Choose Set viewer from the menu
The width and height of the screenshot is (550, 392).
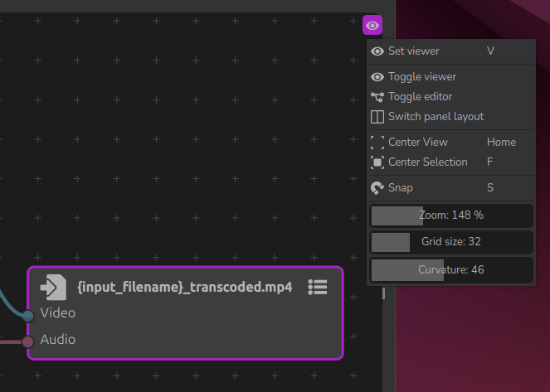(413, 51)
